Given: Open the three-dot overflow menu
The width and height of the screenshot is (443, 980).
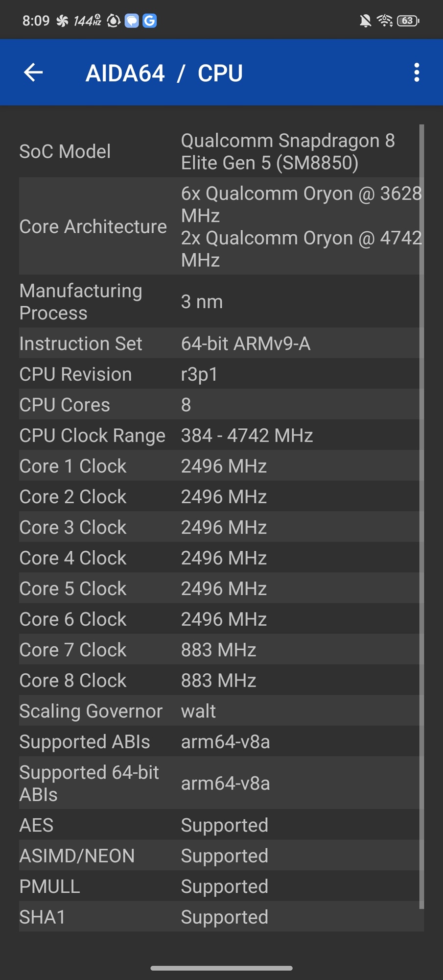Looking at the screenshot, I should click(417, 73).
